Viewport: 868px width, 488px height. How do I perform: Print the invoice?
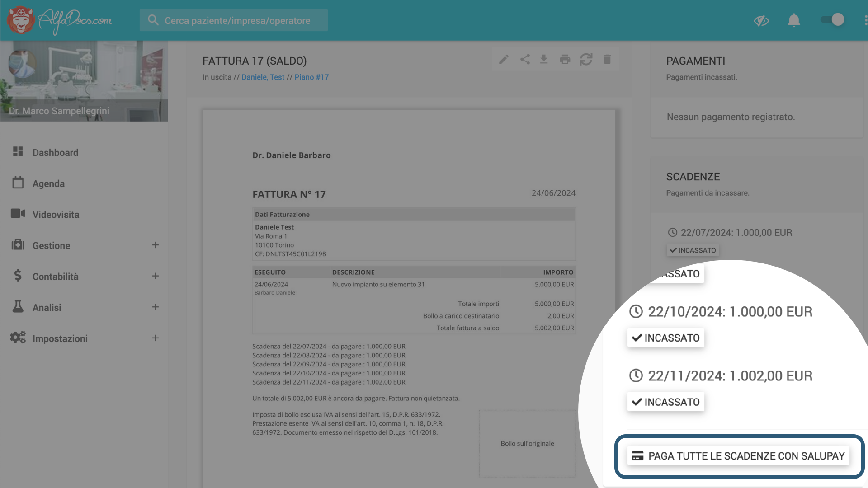coord(565,59)
